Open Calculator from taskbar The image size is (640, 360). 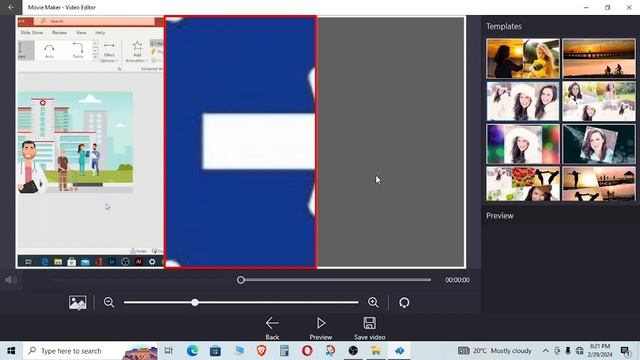(284, 351)
